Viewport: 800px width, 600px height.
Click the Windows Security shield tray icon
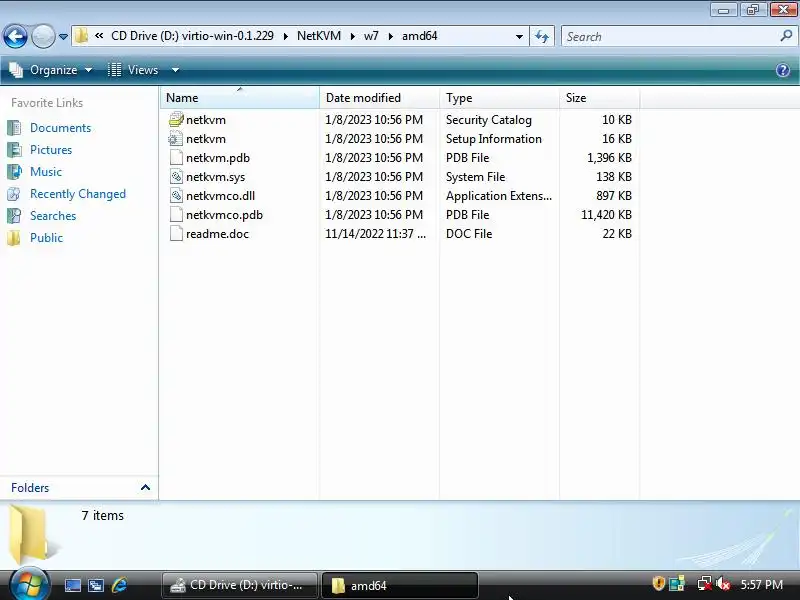[x=658, y=583]
